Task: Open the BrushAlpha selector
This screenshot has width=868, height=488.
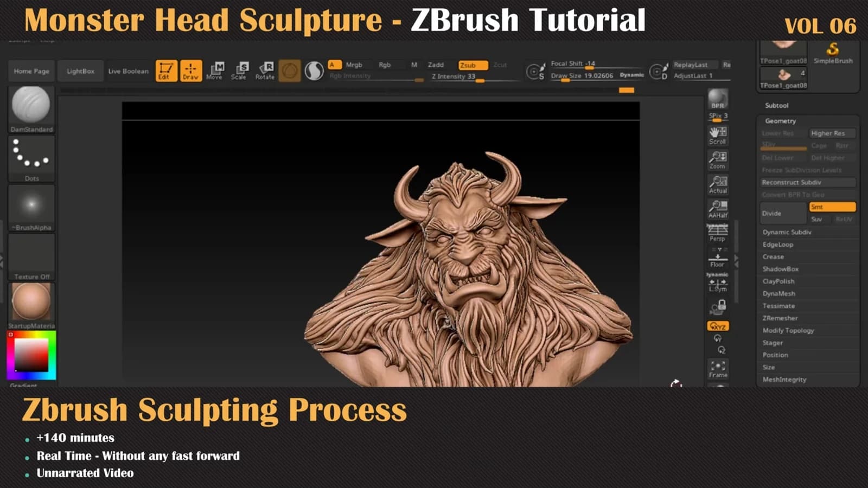Action: tap(31, 208)
